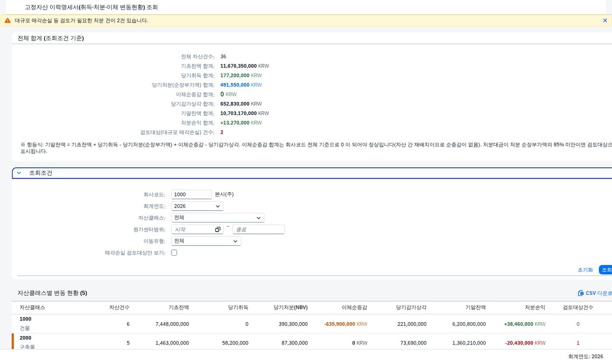Click the 자산클래스 column header

click(32, 308)
